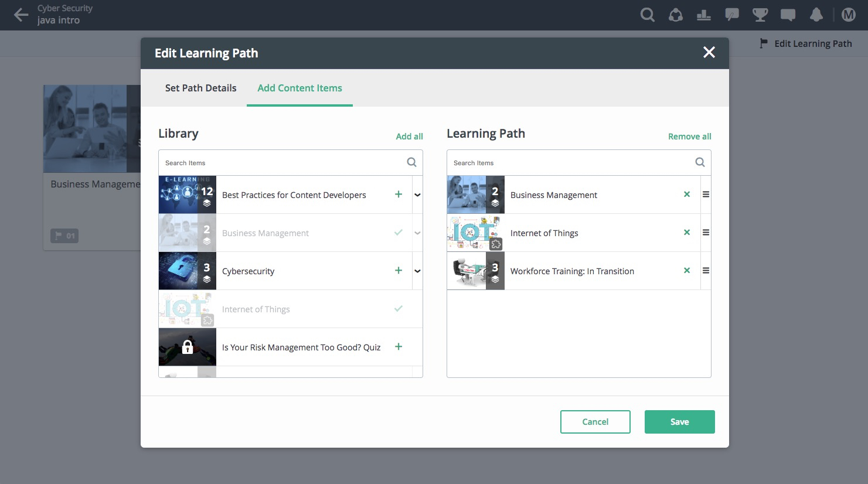Screen dimensions: 868x484
Task: Click the Library search items field
Action: click(x=282, y=163)
